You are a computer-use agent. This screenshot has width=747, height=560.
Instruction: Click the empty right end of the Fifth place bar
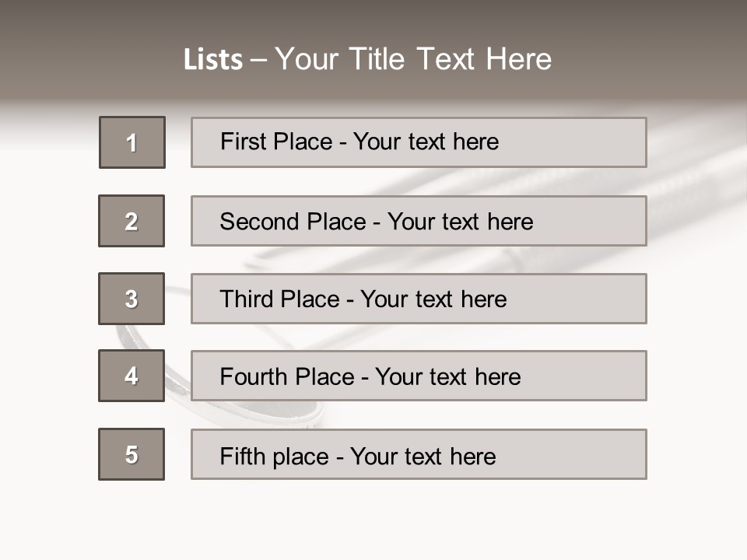(x=591, y=454)
